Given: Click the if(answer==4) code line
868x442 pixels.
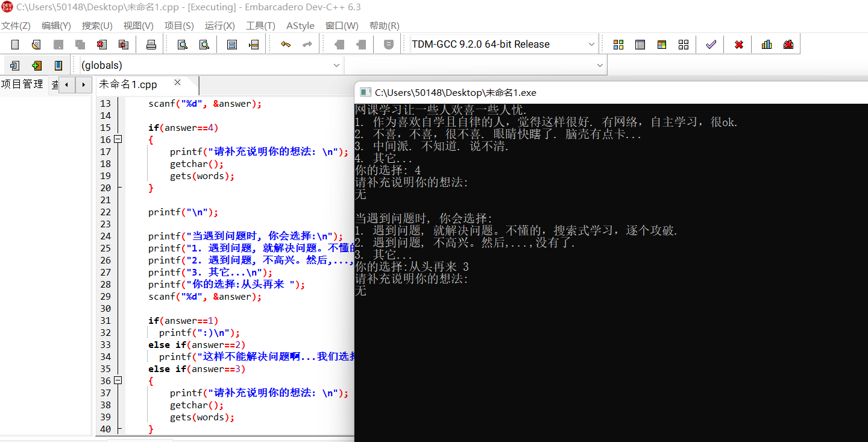Looking at the screenshot, I should coord(183,127).
